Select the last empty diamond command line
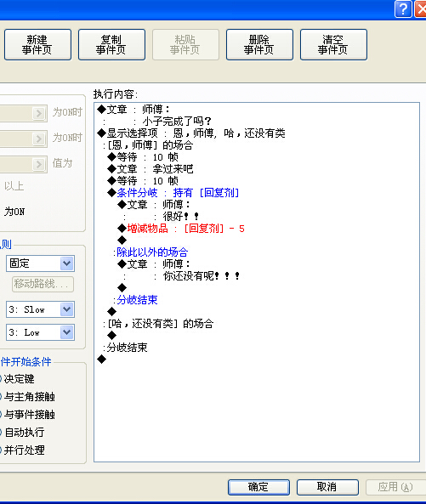Viewport: 426px width, 504px height. click(x=101, y=360)
